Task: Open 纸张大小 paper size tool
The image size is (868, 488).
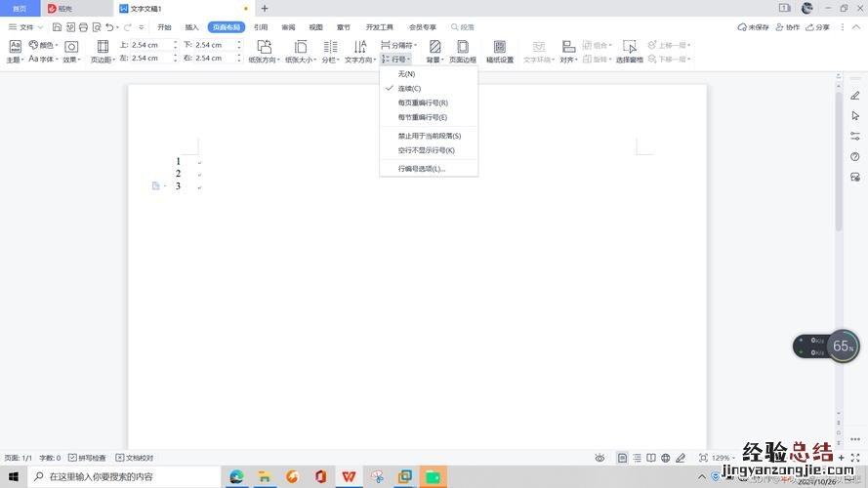Action: [301, 47]
